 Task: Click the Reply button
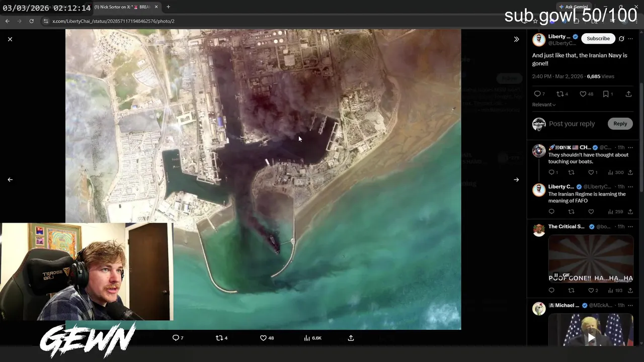pos(620,124)
